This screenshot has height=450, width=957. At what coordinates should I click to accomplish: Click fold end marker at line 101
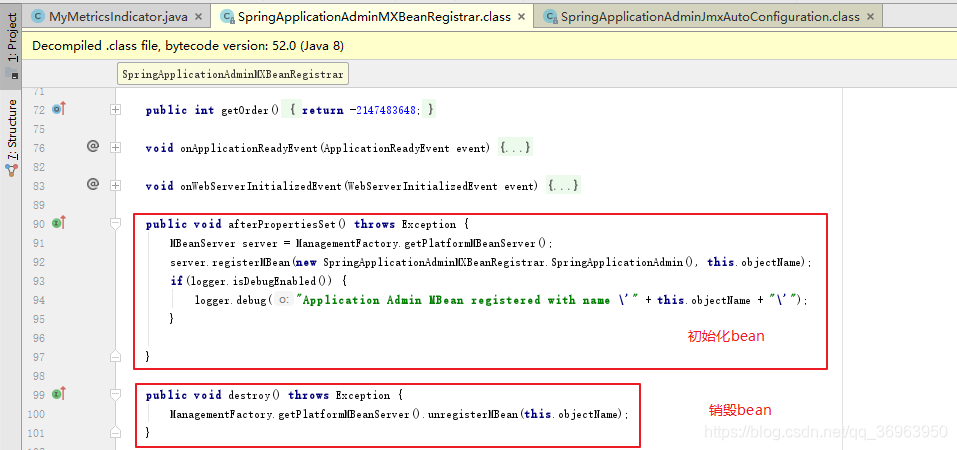(116, 432)
